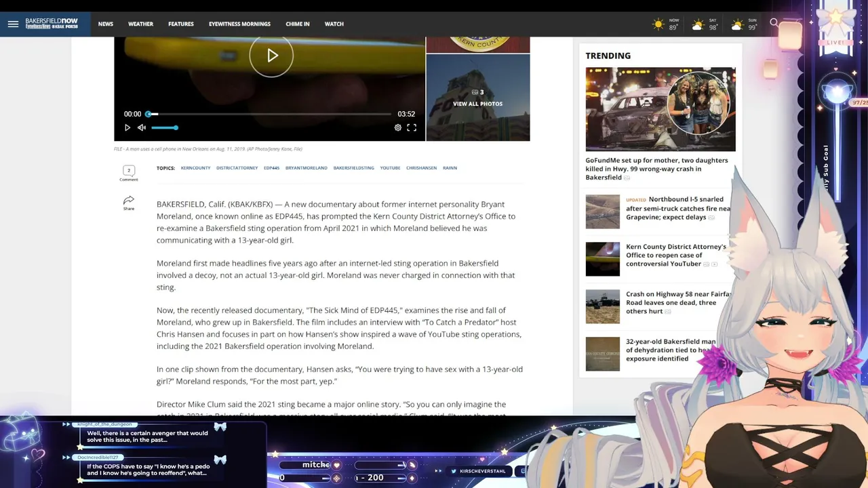Open the DISTRICTATTORNEY topic tag
This screenshot has height=488, width=868.
click(237, 167)
